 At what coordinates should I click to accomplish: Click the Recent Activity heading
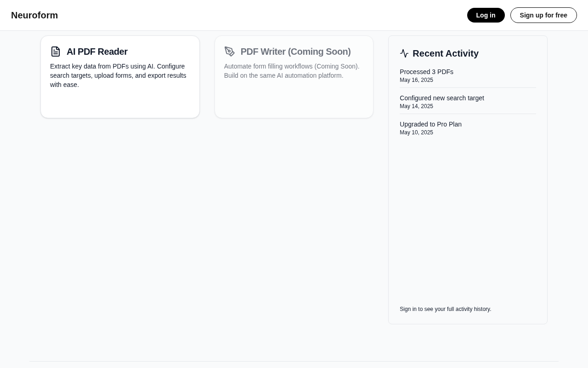pyautogui.click(x=446, y=53)
